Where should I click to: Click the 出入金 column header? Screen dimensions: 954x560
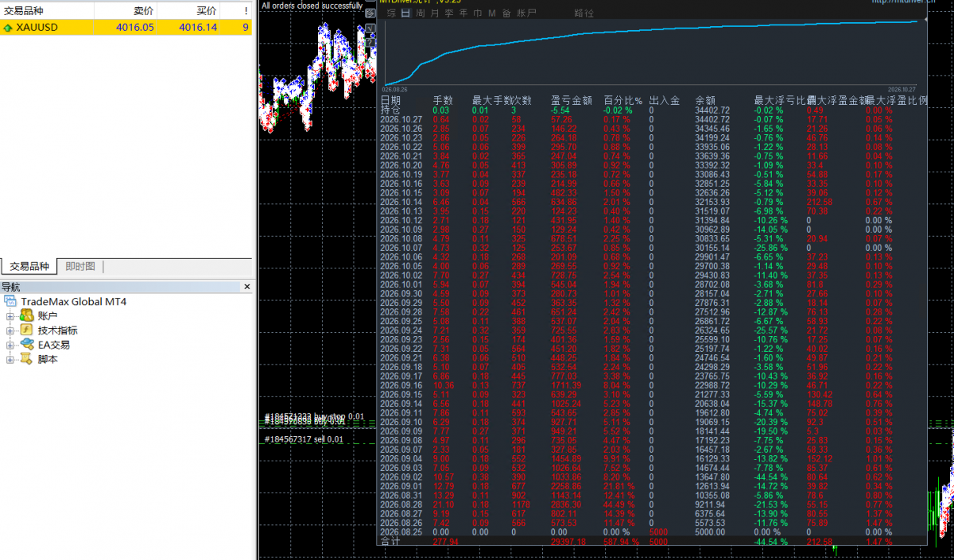coord(665,100)
